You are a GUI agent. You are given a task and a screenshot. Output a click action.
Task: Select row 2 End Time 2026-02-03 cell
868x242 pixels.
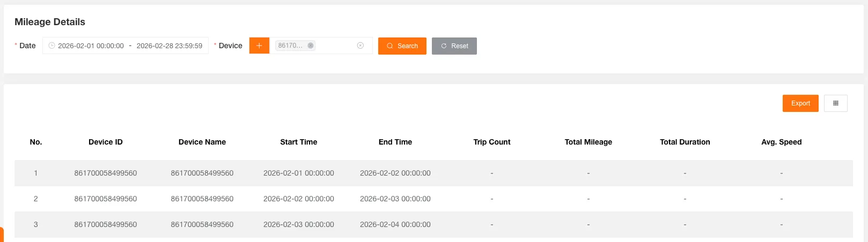[395, 199]
